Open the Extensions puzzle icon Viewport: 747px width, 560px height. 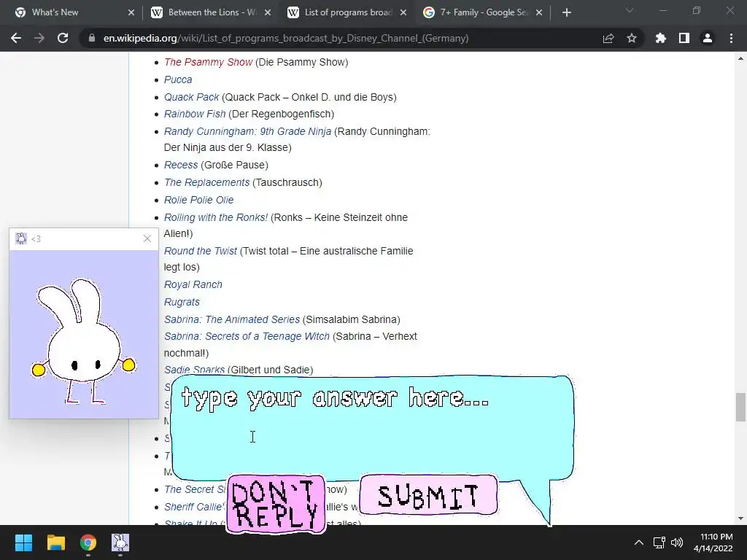coord(661,38)
